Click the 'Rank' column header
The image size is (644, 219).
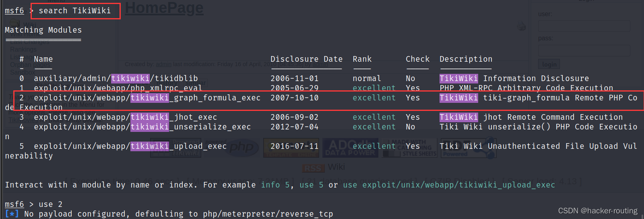(x=362, y=59)
